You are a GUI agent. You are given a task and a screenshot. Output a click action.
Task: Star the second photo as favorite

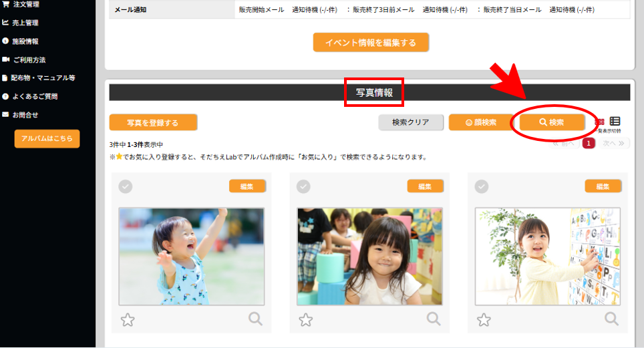point(305,319)
